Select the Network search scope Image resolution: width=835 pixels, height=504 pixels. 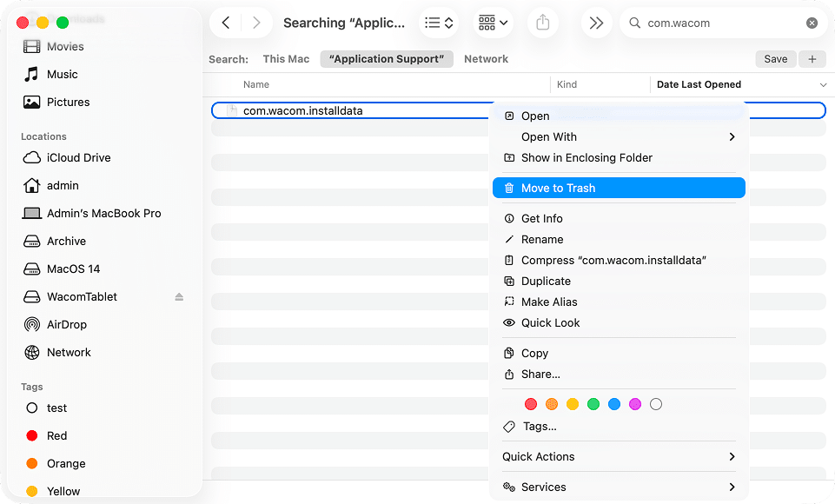point(486,58)
